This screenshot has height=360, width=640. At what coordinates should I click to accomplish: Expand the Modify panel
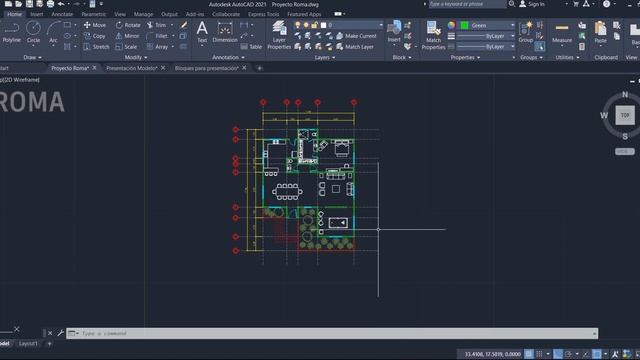(x=136, y=58)
